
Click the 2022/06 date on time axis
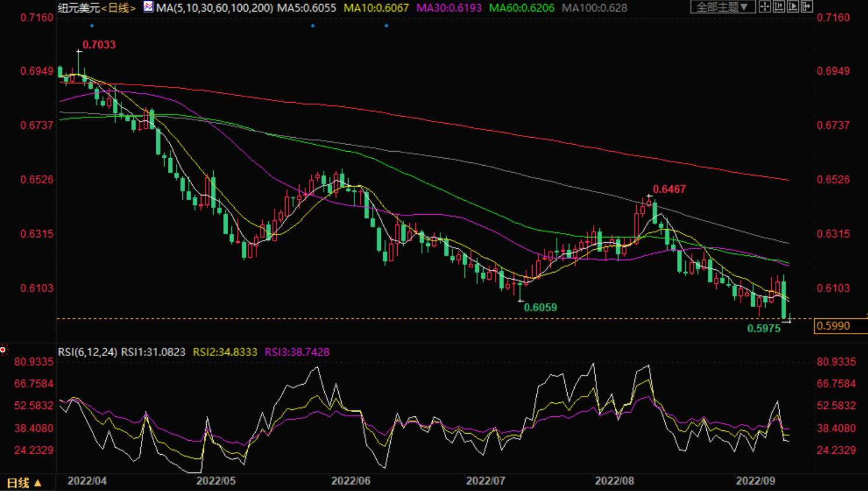click(x=350, y=481)
